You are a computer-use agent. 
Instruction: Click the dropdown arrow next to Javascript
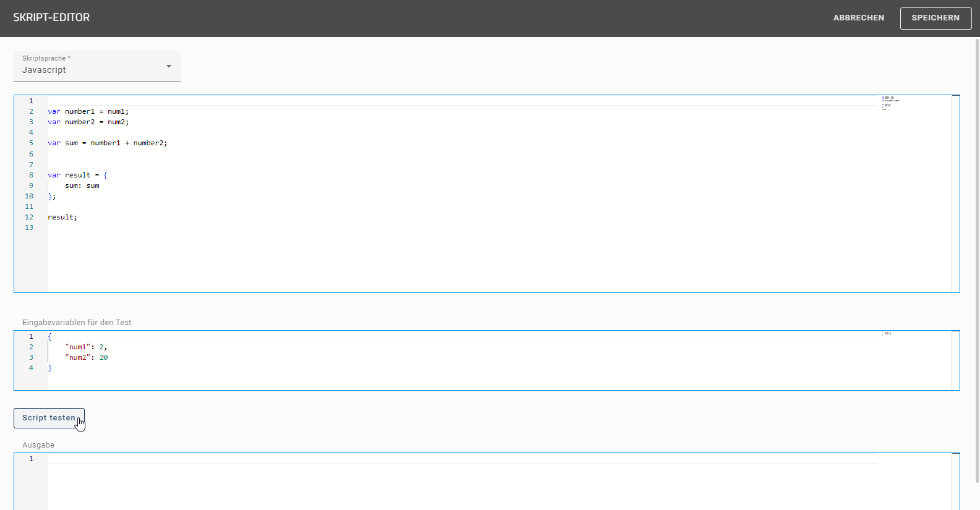pos(168,66)
